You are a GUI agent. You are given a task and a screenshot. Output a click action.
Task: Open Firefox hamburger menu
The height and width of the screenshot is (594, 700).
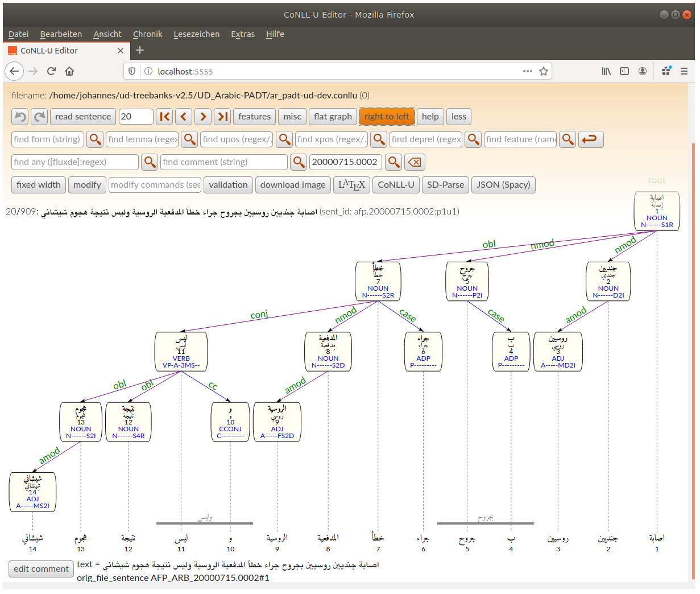tap(684, 71)
